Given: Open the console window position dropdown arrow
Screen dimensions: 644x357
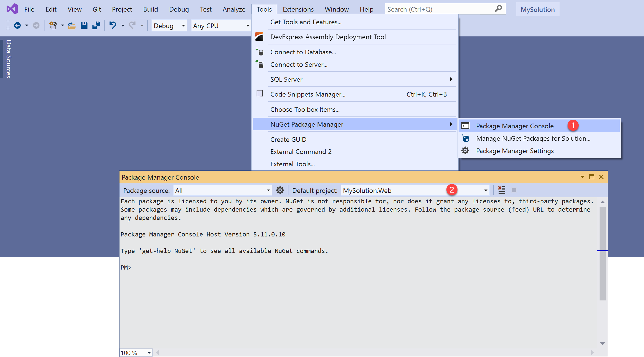Looking at the screenshot, I should 582,177.
